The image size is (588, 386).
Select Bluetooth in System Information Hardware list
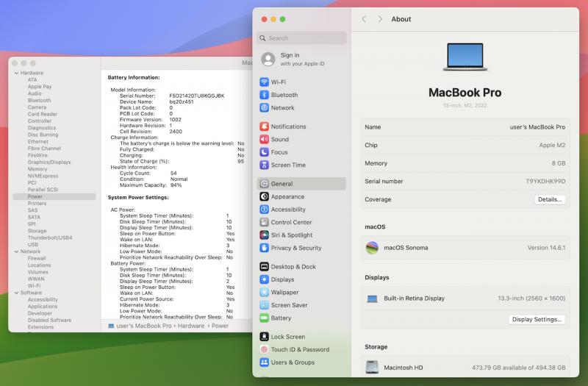click(x=40, y=100)
